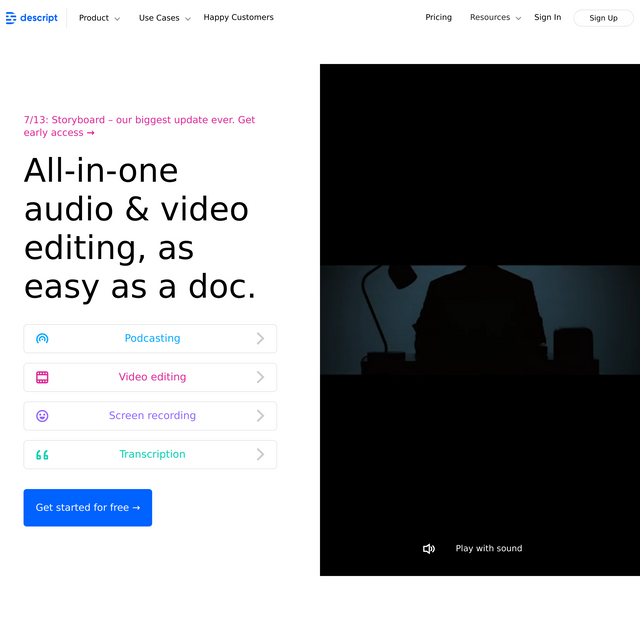Click the All-in-one audio & video heading

point(140,229)
